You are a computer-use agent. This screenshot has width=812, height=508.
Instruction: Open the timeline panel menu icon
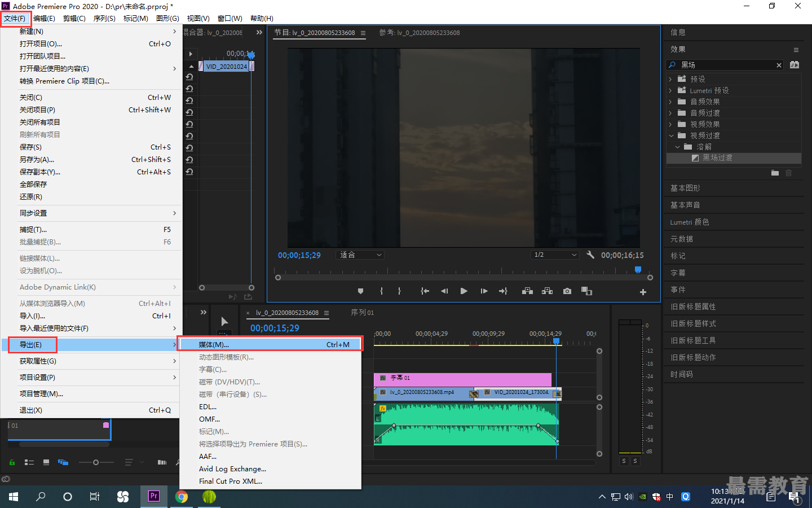coord(326,313)
